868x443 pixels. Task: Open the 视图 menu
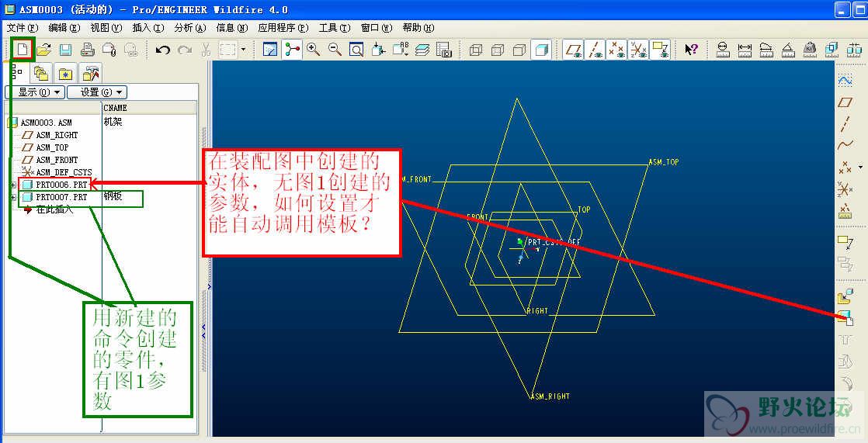tap(106, 28)
